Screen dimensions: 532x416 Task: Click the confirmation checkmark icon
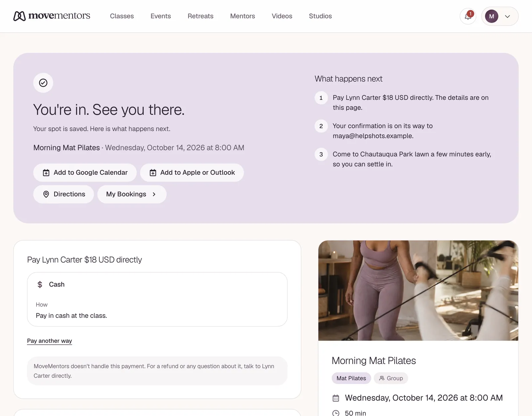coord(43,83)
